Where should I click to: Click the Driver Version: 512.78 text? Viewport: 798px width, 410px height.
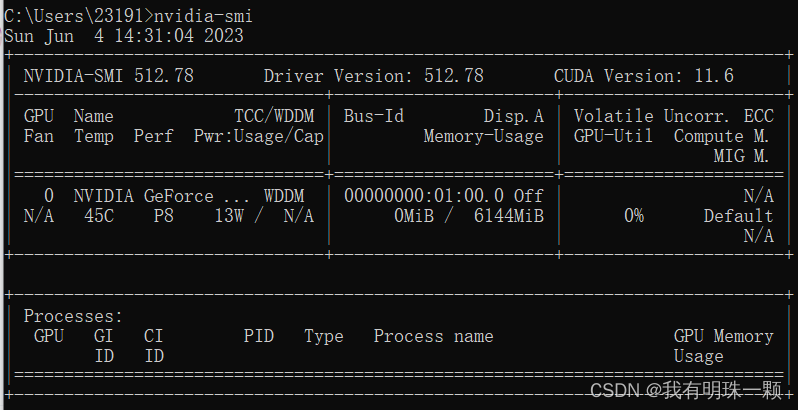pyautogui.click(x=374, y=76)
